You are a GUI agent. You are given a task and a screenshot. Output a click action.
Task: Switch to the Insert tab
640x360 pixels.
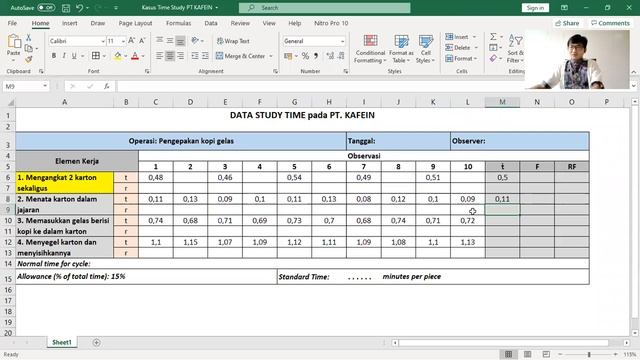tap(69, 23)
